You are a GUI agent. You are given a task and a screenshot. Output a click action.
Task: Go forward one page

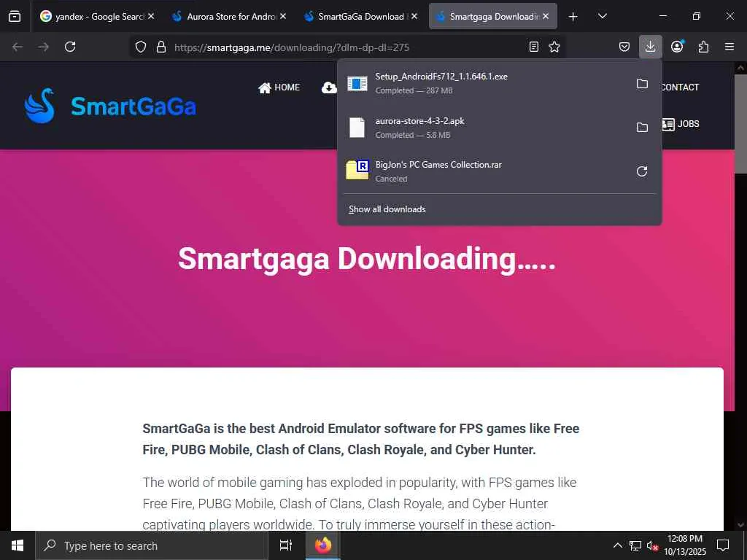[43, 47]
